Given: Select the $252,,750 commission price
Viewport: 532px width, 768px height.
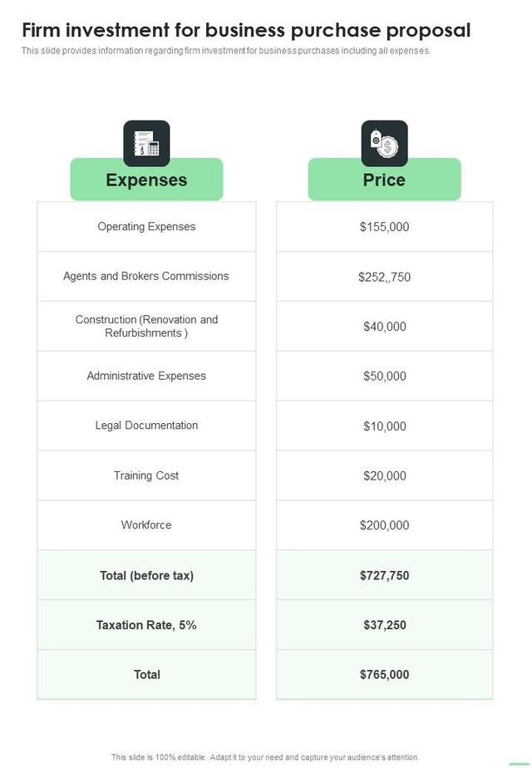Looking at the screenshot, I should [384, 277].
